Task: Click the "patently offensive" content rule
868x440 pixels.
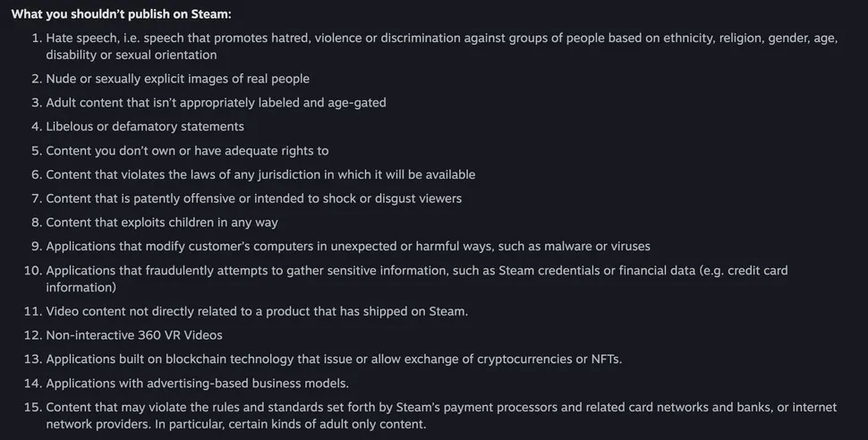Action: 253,199
